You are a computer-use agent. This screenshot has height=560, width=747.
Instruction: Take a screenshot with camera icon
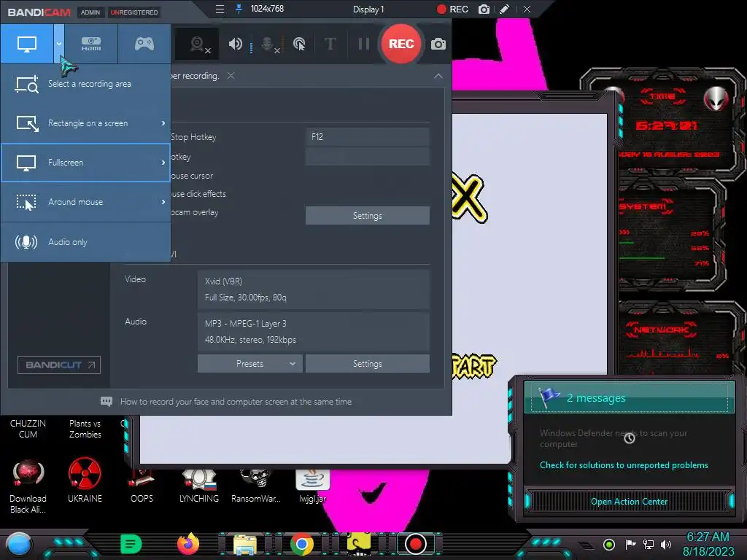click(x=438, y=44)
